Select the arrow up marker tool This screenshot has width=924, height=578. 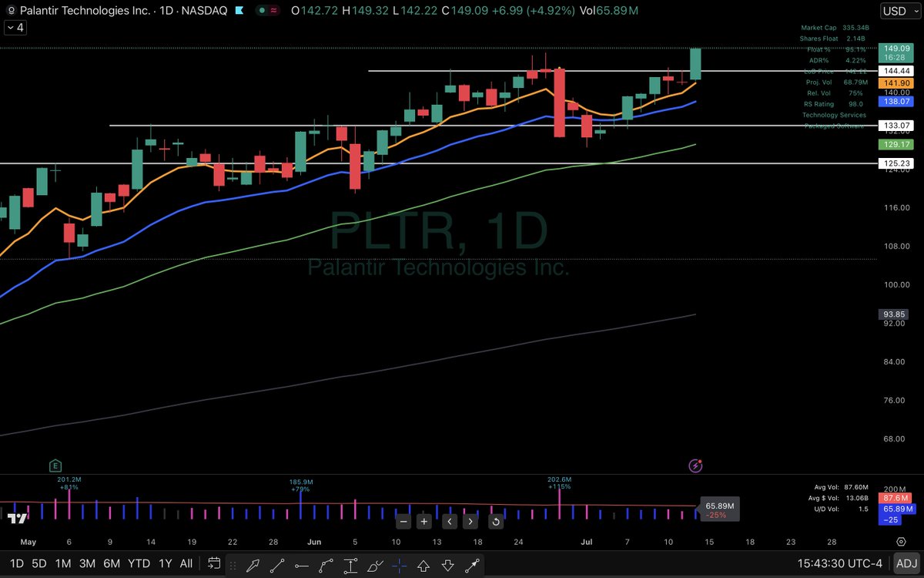pos(423,564)
